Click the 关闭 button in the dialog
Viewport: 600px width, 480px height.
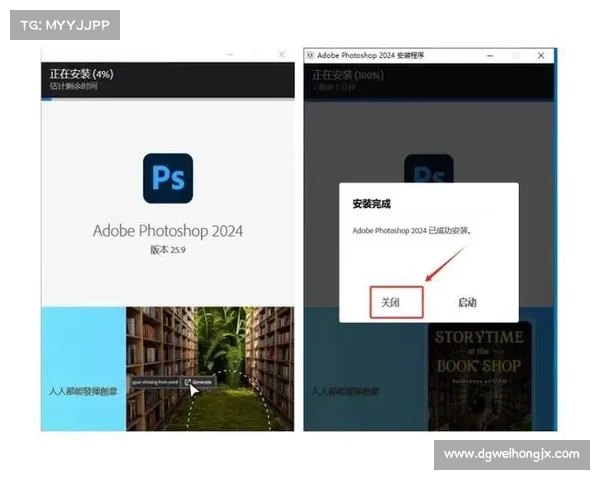coord(396,302)
